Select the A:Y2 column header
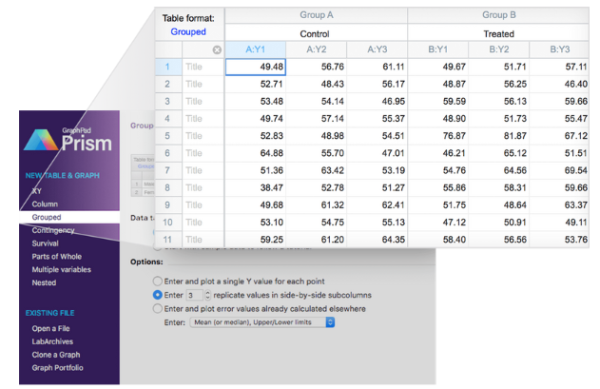 tap(316, 49)
